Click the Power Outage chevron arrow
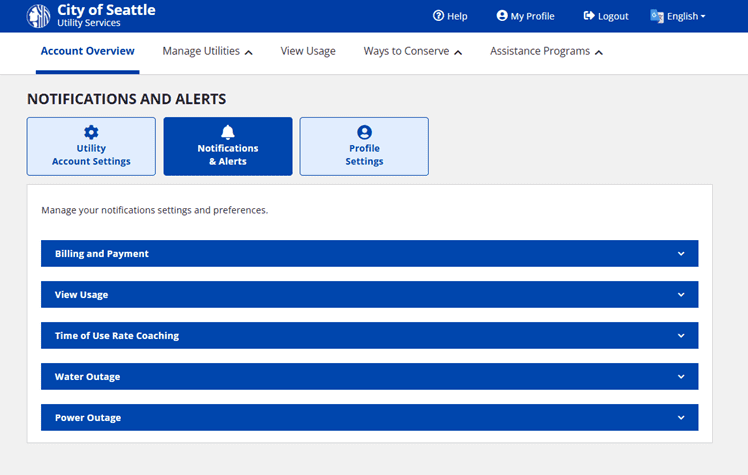 click(x=681, y=418)
